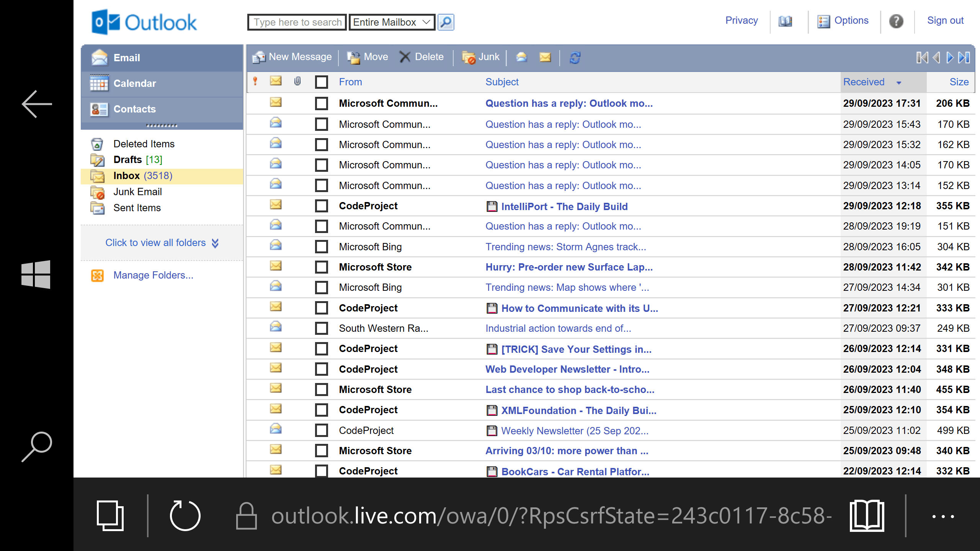
Task: Click the refresh check messages icon in toolbar
Action: pyautogui.click(x=575, y=58)
